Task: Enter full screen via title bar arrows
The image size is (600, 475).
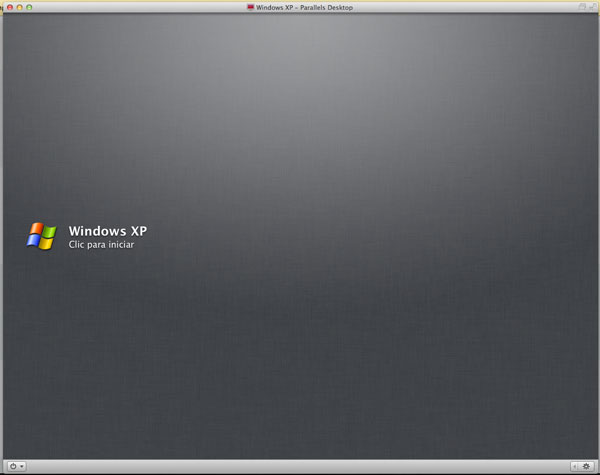Action: pos(593,7)
